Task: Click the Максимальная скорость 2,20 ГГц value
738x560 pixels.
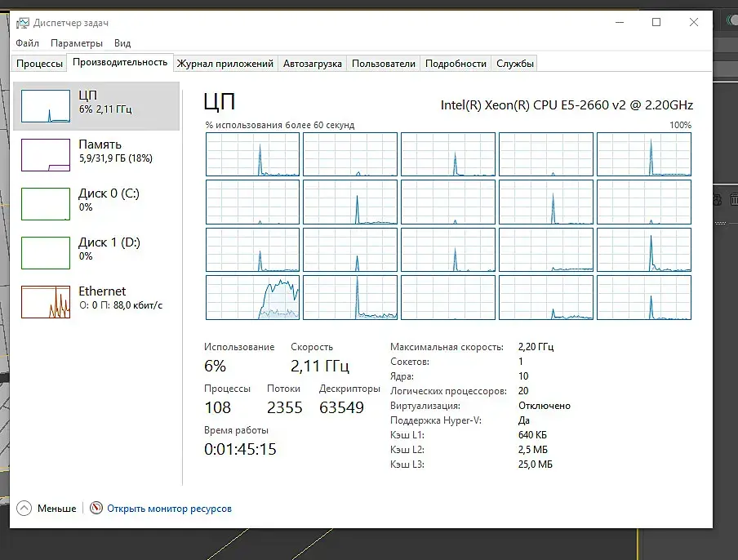Action: click(x=536, y=347)
